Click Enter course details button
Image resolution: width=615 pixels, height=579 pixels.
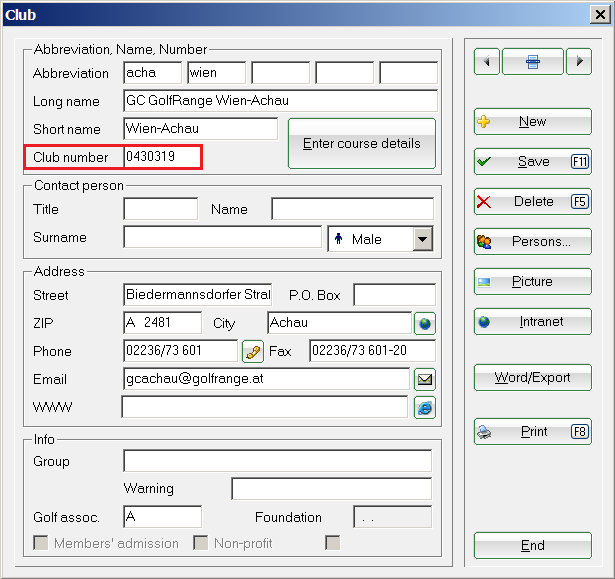(x=362, y=144)
